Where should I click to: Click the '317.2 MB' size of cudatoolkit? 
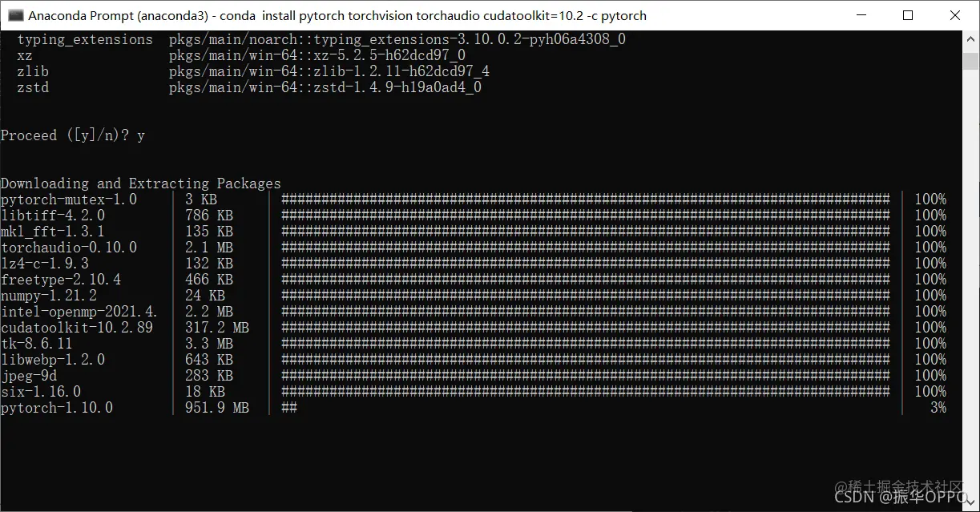(217, 328)
